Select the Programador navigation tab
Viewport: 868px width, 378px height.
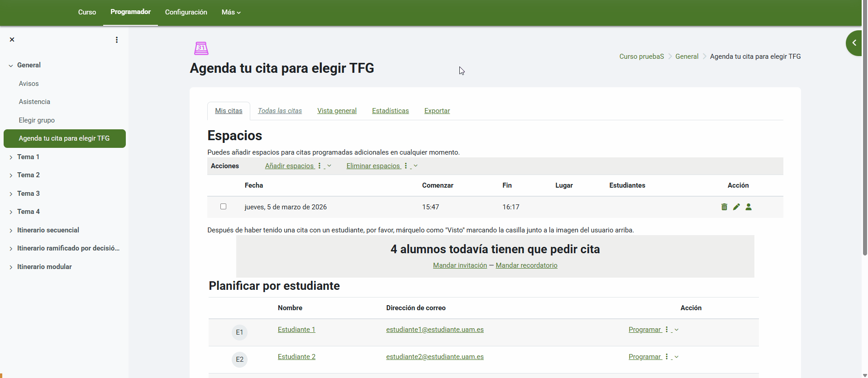(130, 12)
